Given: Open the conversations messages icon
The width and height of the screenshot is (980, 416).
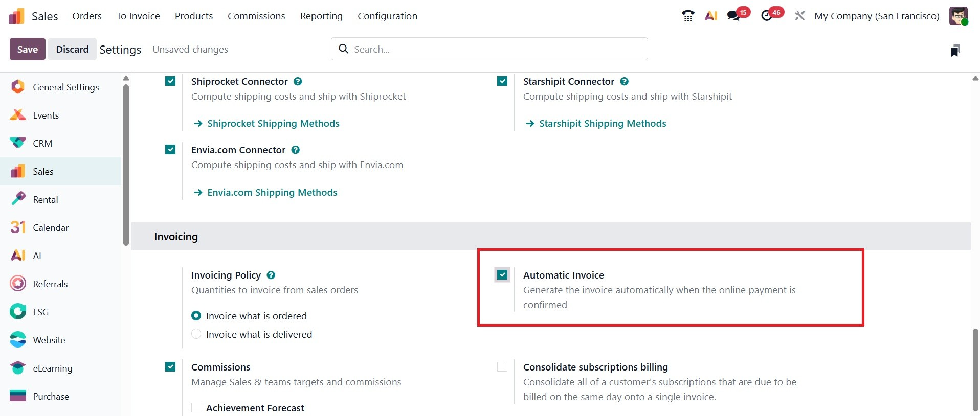Looking at the screenshot, I should pos(734,16).
